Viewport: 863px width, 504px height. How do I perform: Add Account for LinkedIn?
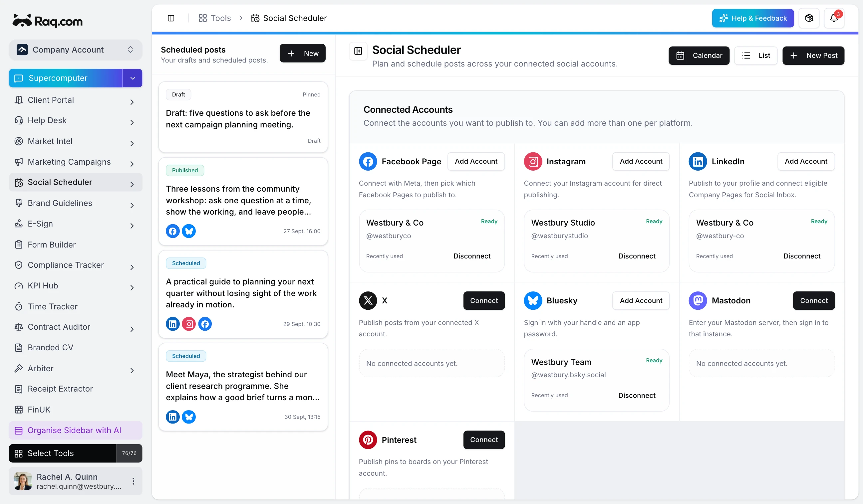coord(806,161)
